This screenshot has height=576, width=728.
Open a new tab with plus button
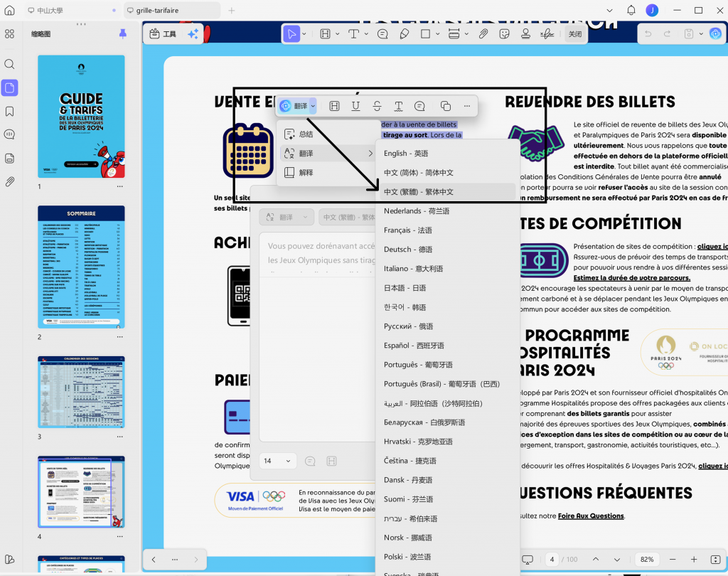(x=232, y=10)
